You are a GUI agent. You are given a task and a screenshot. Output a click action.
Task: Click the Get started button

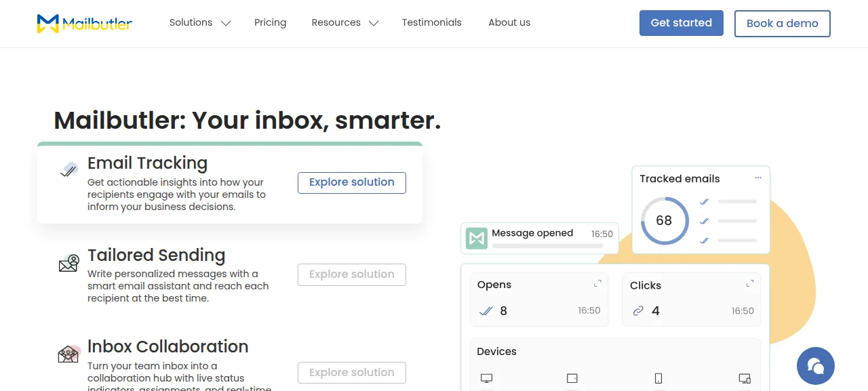pyautogui.click(x=682, y=23)
